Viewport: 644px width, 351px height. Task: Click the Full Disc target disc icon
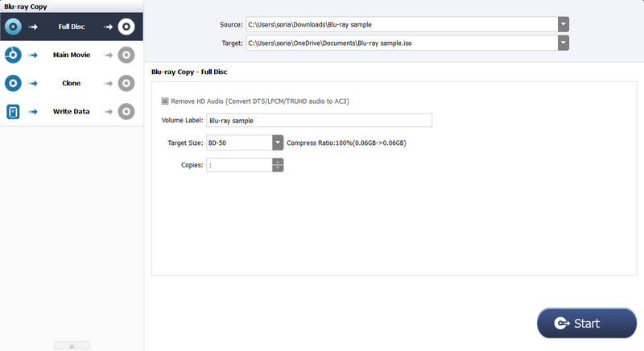point(126,27)
